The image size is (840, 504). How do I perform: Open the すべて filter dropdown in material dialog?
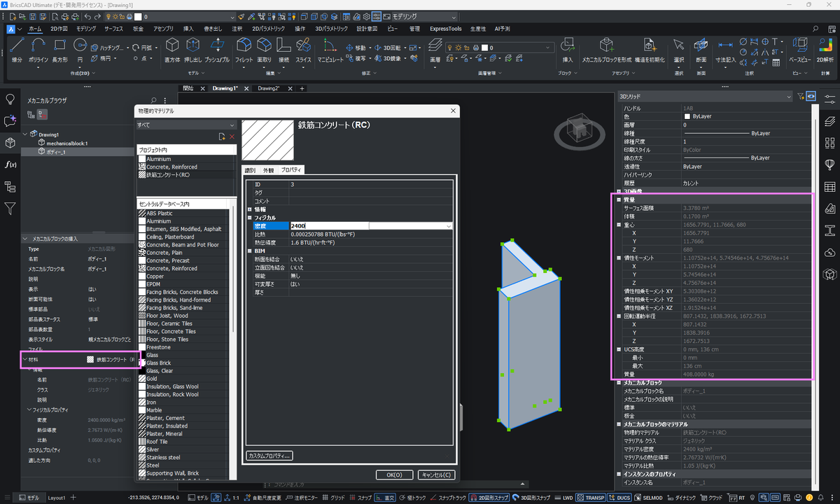tap(186, 125)
